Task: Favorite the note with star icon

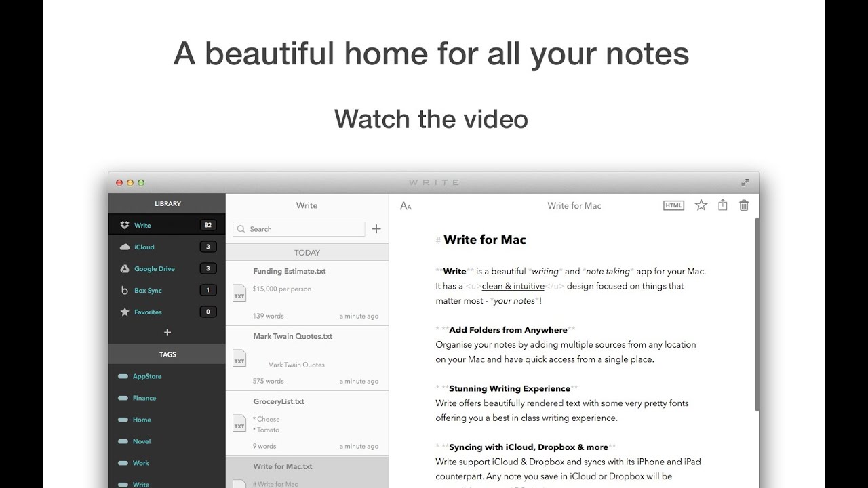Action: (701, 205)
